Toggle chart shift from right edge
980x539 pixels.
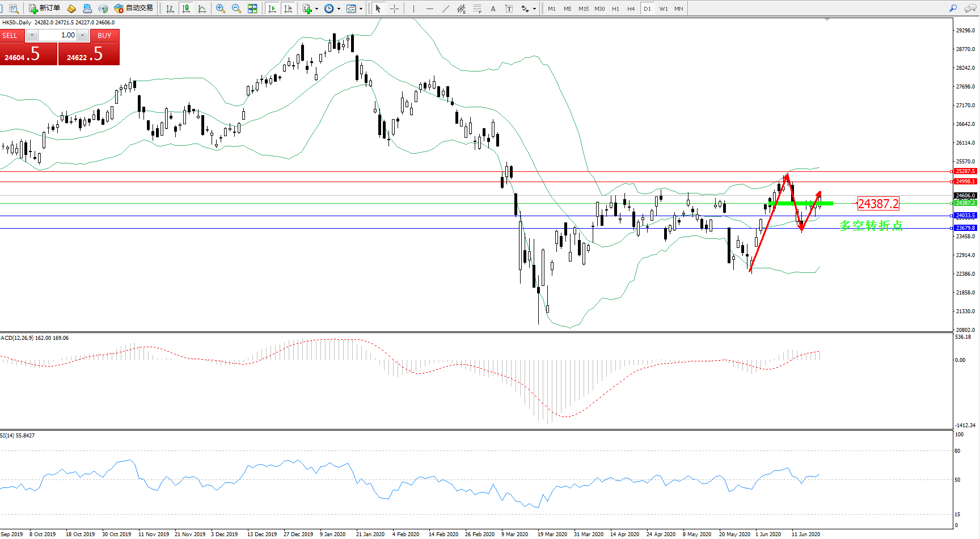(288, 9)
